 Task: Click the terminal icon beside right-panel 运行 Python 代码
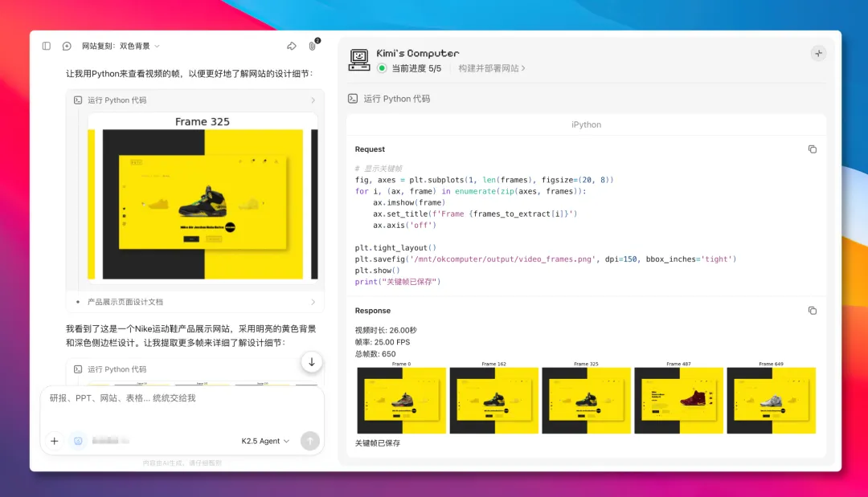tap(353, 99)
